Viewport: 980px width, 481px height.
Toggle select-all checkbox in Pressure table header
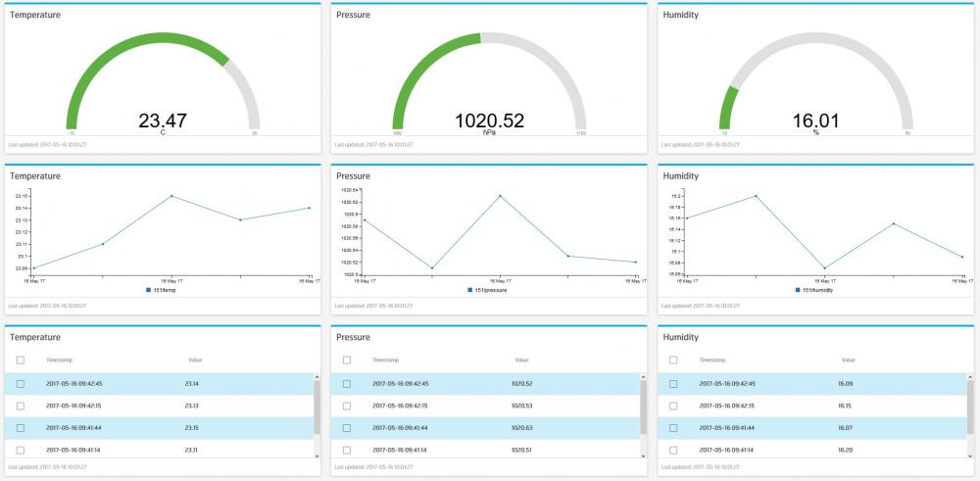click(346, 361)
